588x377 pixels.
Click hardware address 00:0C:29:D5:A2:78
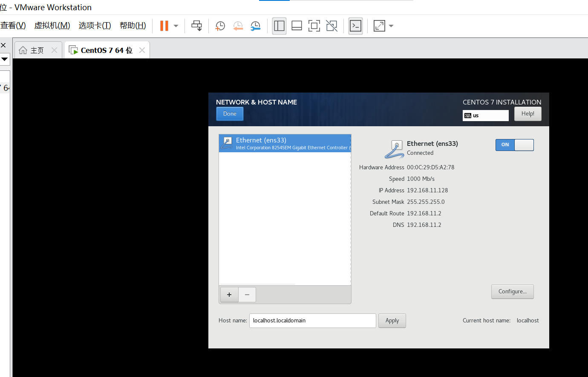pos(430,168)
